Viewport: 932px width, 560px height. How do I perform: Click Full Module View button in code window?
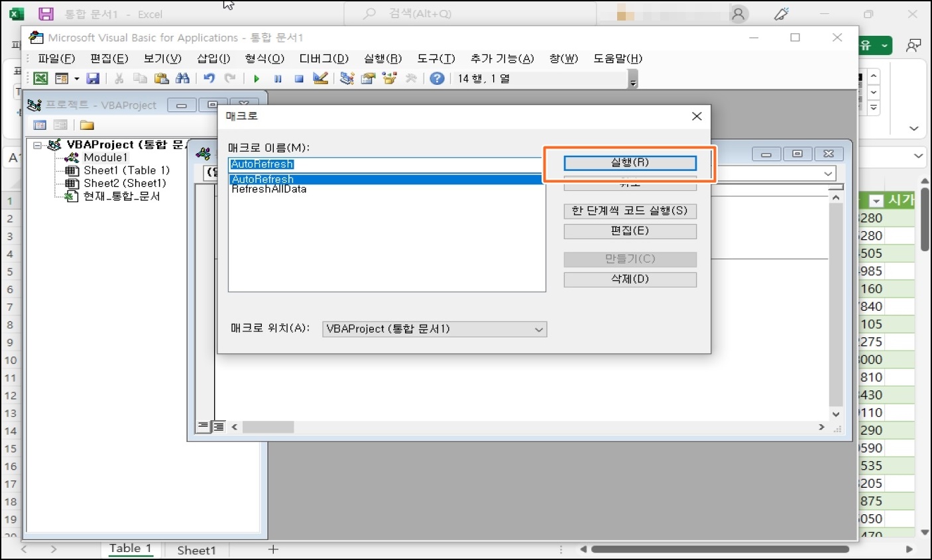[x=219, y=427]
